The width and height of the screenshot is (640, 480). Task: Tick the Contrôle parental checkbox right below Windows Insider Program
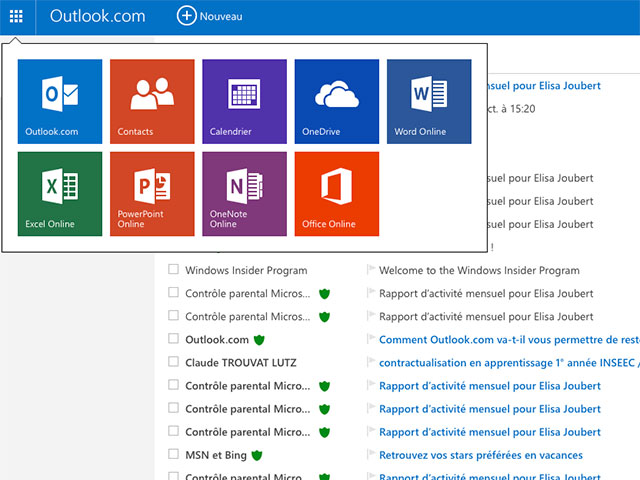[x=173, y=292]
